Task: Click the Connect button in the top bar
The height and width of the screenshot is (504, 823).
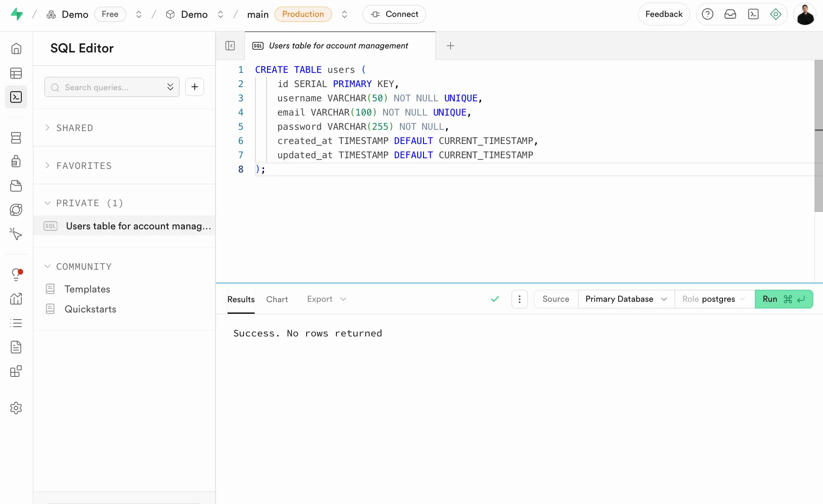Action: [x=394, y=14]
